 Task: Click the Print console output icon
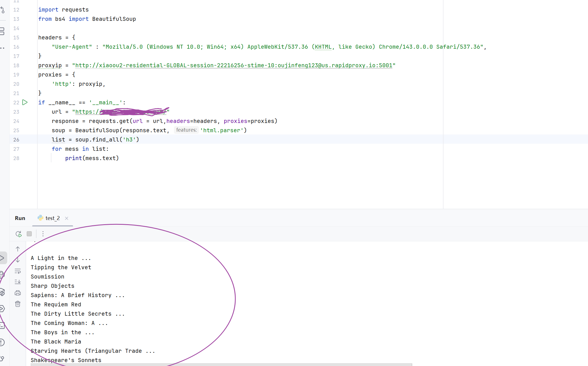[x=18, y=293]
